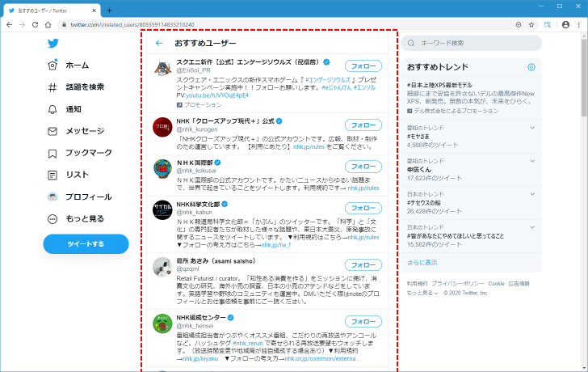Open the クローズアップ現代+ red avatar

162,127
